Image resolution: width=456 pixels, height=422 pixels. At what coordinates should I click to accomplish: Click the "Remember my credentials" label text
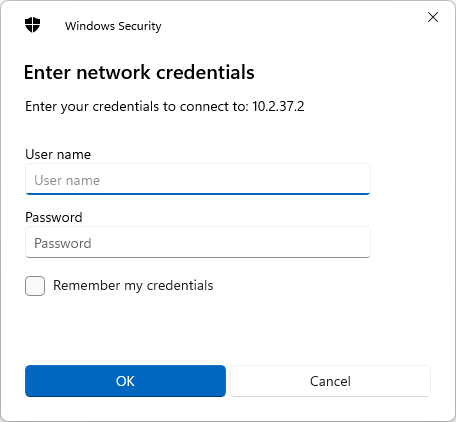[x=133, y=286]
